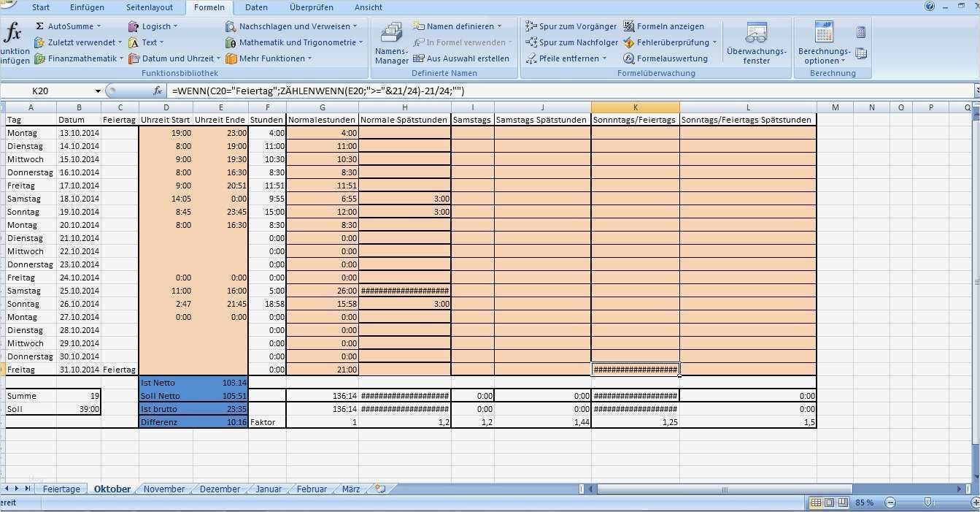
Task: Open the Namens-Manager
Action: point(390,44)
